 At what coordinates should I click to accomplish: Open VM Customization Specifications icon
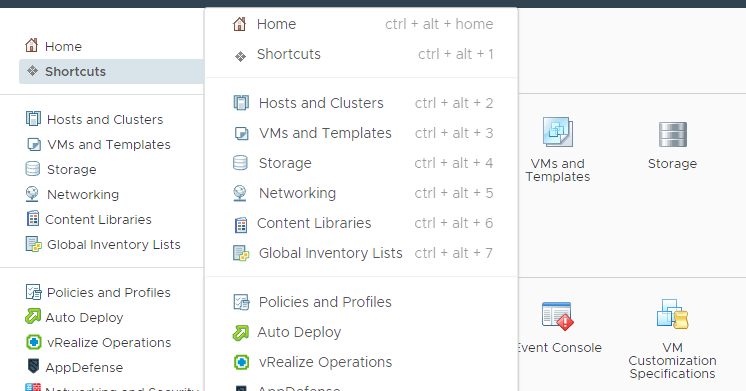pos(672,314)
